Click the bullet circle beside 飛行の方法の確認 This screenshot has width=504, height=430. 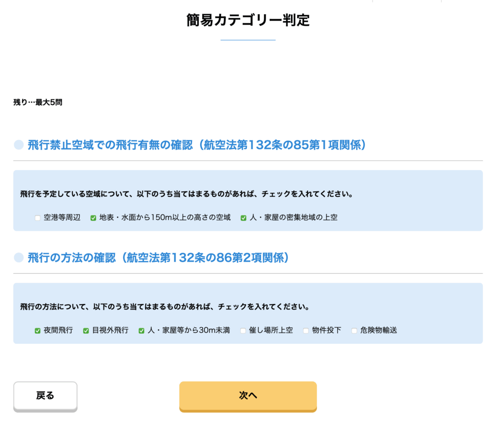[x=19, y=257]
